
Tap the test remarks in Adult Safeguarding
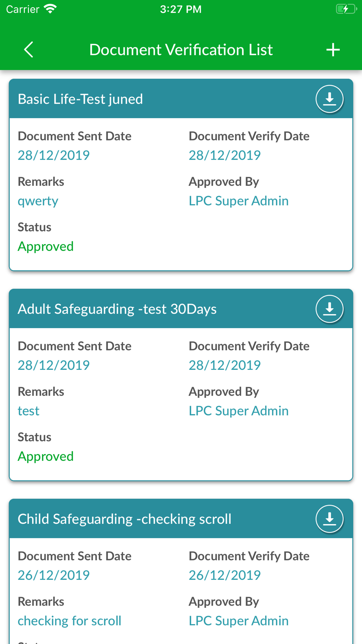coord(29,411)
